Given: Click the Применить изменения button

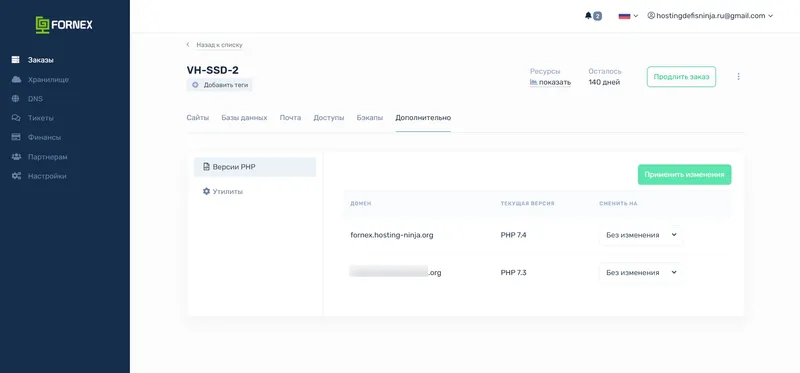Looking at the screenshot, I should click(684, 175).
